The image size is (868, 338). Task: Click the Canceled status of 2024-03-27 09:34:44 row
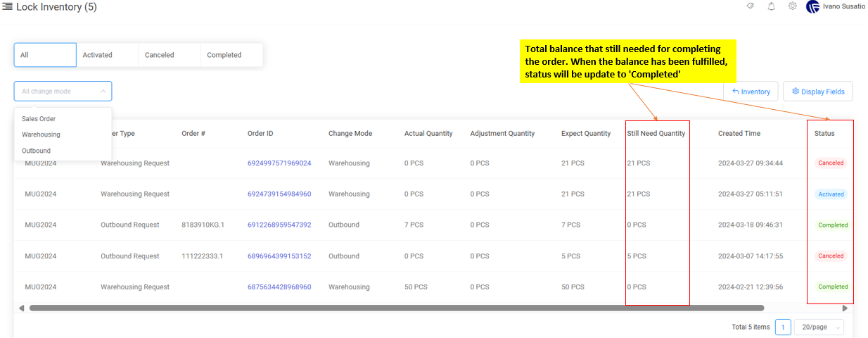(x=831, y=163)
